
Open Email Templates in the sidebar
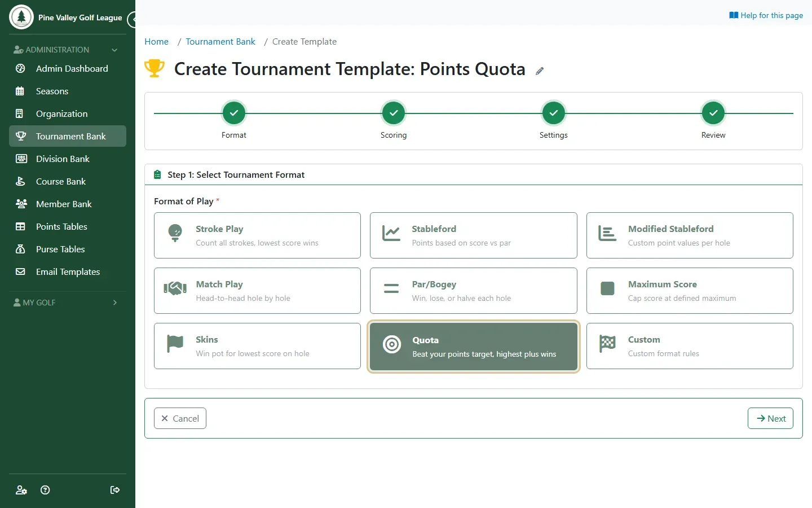tap(68, 271)
